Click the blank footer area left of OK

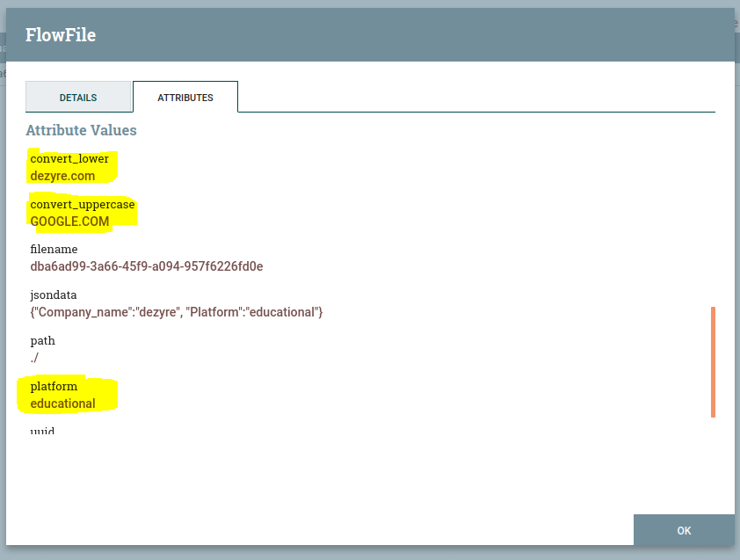click(316, 529)
